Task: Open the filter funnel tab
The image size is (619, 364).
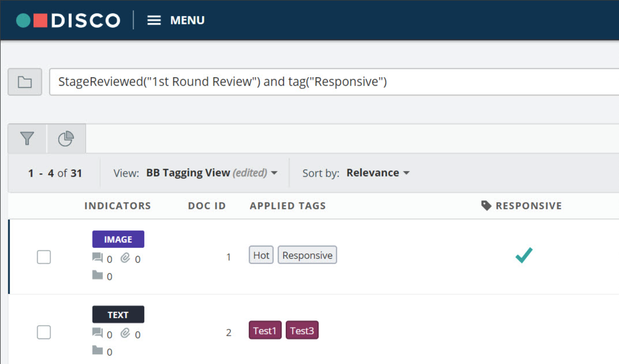Action: pyautogui.click(x=27, y=138)
